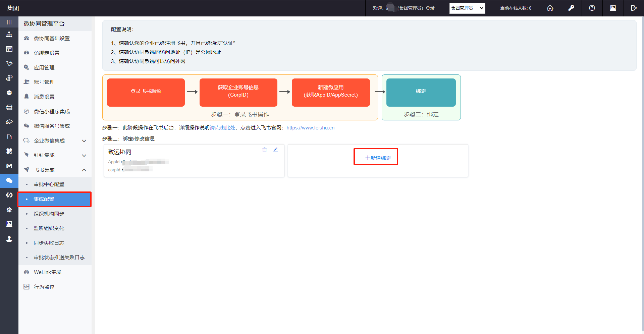Click the key icon in the top bar

coord(571,8)
